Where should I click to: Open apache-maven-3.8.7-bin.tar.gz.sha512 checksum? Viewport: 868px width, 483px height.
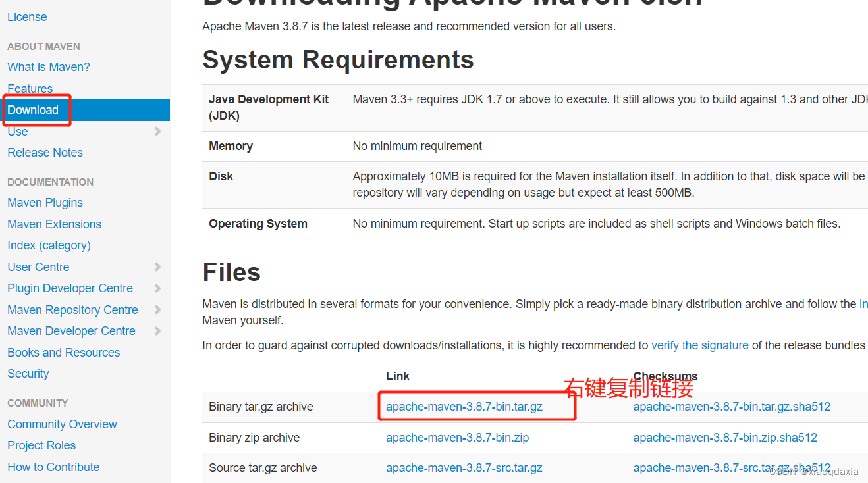point(732,407)
